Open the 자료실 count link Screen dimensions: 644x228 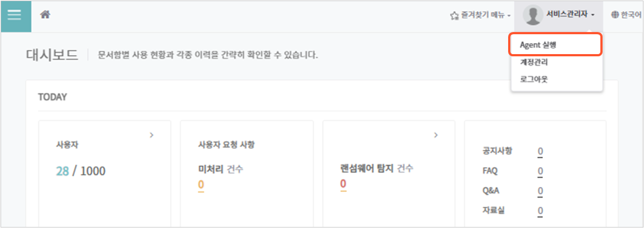coord(540,211)
